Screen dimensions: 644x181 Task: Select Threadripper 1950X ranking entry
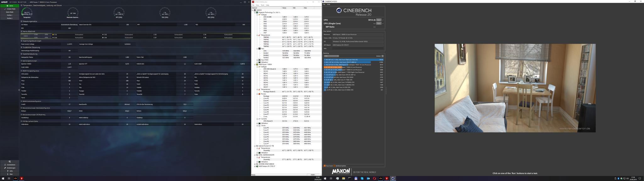pyautogui.click(x=353, y=65)
